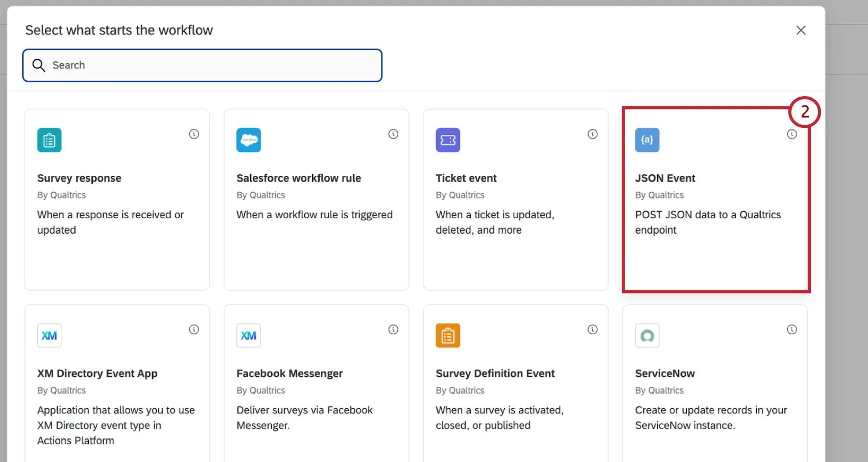This screenshot has height=462, width=868.
Task: Pick the Ticket event title
Action: tap(466, 178)
